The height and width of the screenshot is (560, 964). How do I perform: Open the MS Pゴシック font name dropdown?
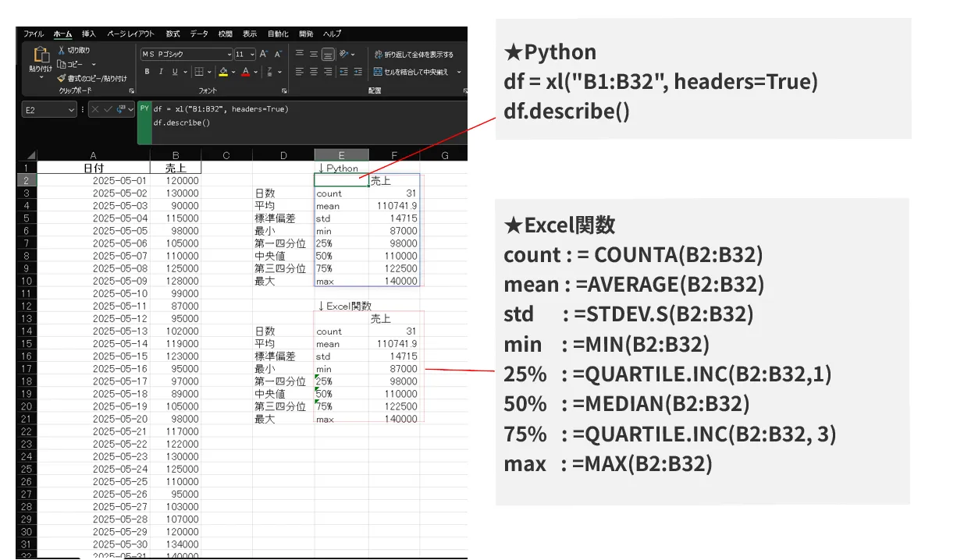[x=229, y=55]
